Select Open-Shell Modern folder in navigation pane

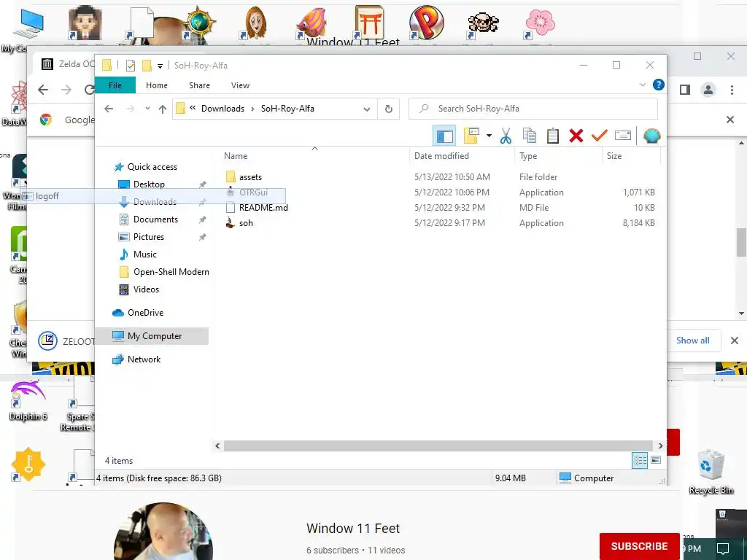pyautogui.click(x=171, y=272)
